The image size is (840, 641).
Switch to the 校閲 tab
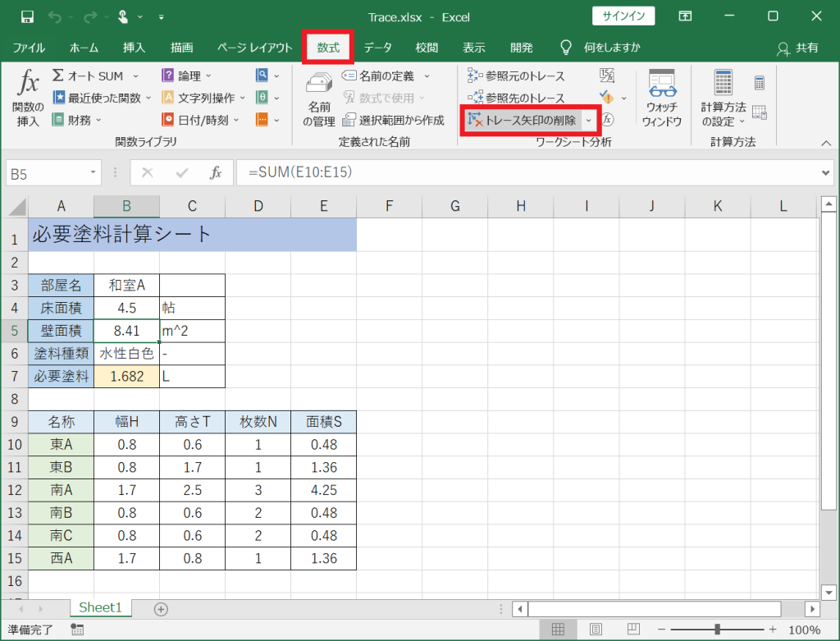point(427,48)
